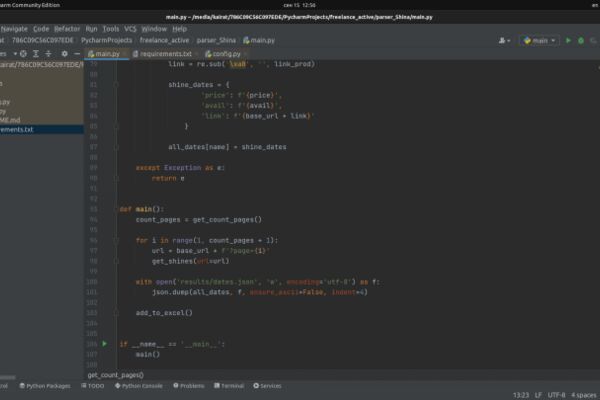Click the UTF-8 encoding in status bar
600x400 pixels.
tap(556, 395)
